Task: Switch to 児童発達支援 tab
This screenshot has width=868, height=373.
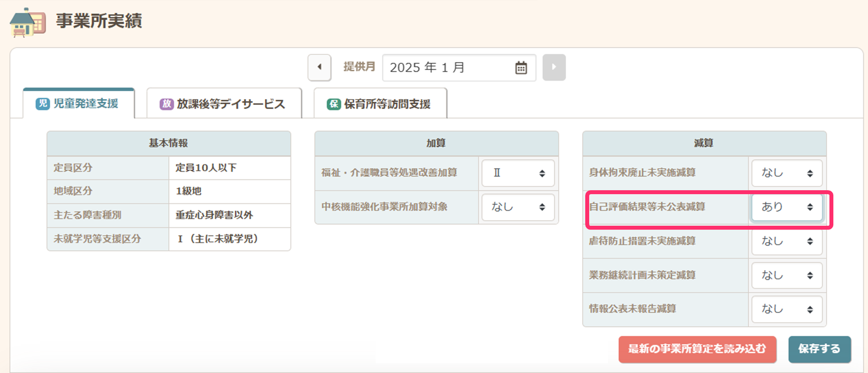Action: [x=85, y=104]
